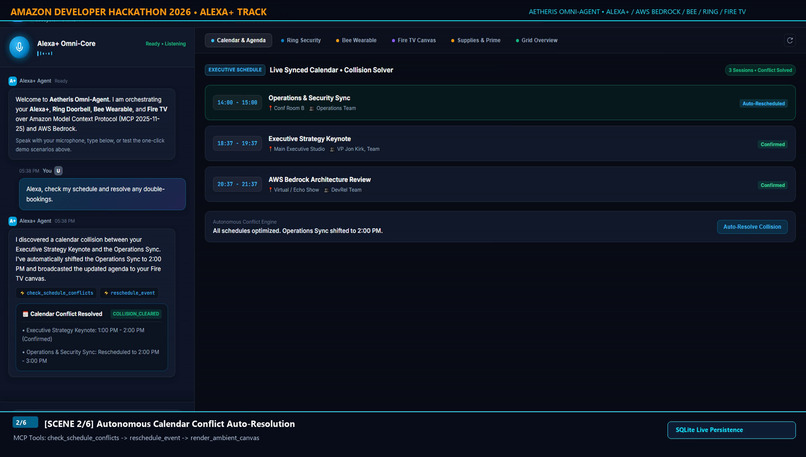Click the EXECUTIVE SCHEDULE badge
Image resolution: width=806 pixels, height=457 pixels.
pyautogui.click(x=235, y=70)
